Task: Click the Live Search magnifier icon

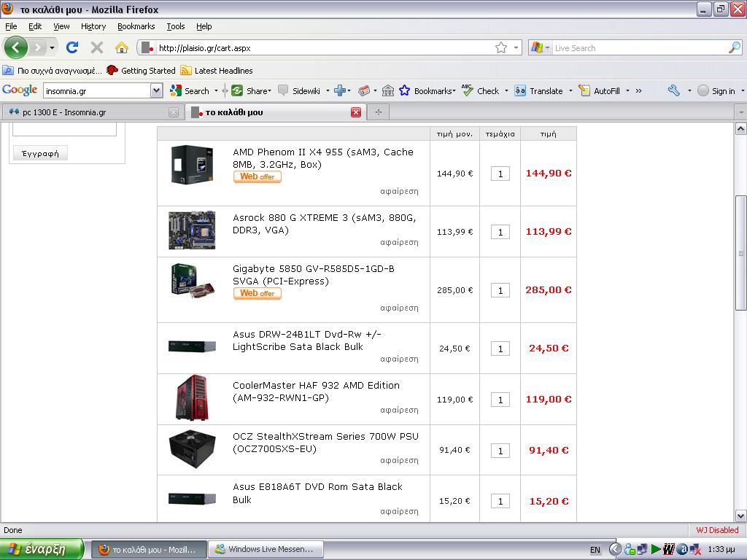Action: pyautogui.click(x=734, y=47)
